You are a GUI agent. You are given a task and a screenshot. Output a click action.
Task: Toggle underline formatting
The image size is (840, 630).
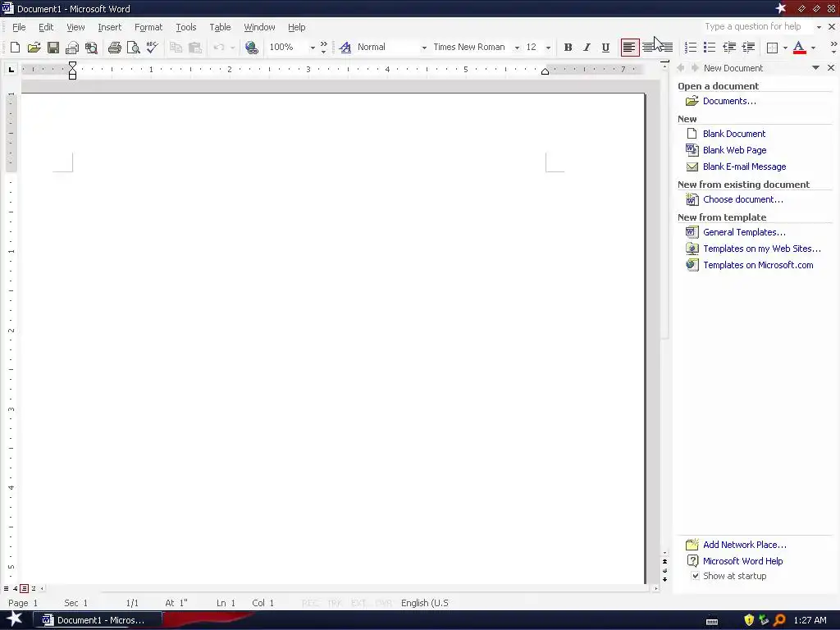click(x=605, y=47)
